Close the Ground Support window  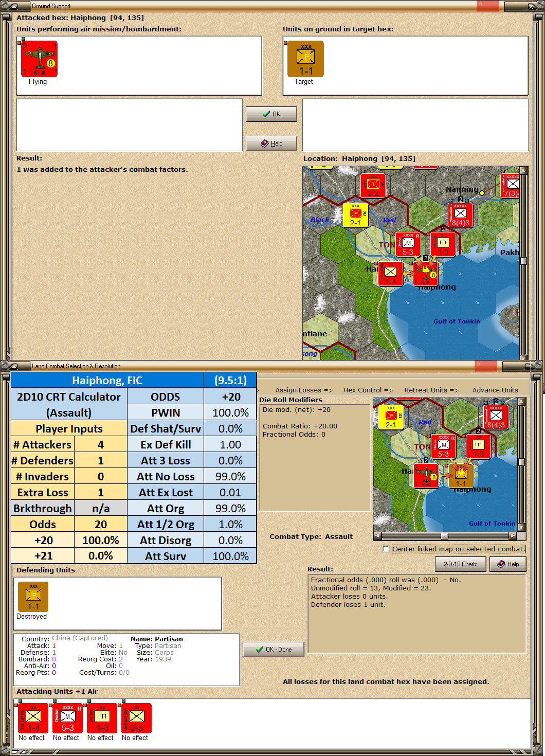point(532,6)
